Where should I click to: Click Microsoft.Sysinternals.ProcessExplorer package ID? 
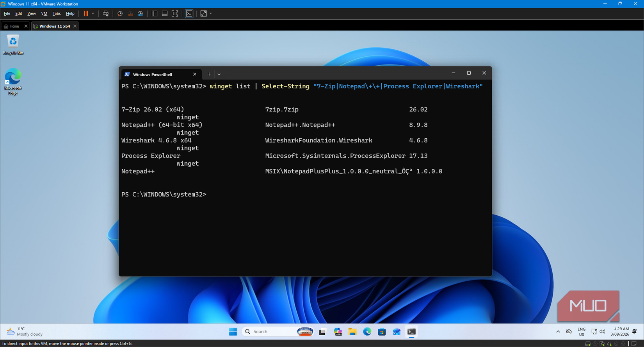pyautogui.click(x=335, y=156)
